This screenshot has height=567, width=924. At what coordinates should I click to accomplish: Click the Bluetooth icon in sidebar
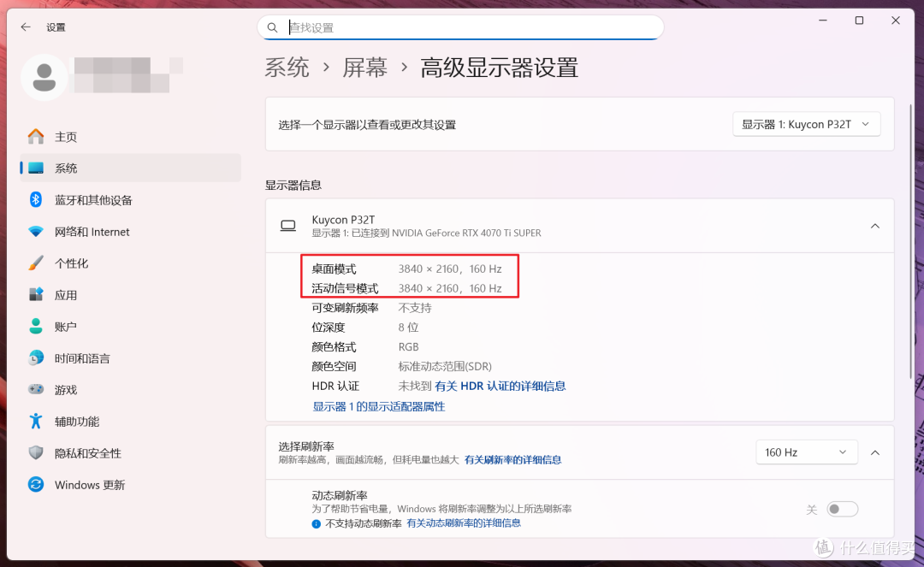pyautogui.click(x=36, y=199)
